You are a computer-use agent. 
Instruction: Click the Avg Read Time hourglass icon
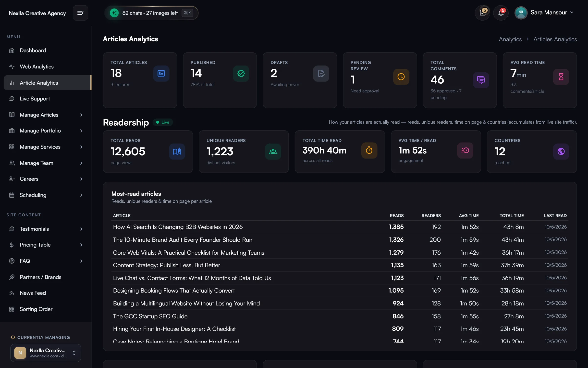coord(561,77)
